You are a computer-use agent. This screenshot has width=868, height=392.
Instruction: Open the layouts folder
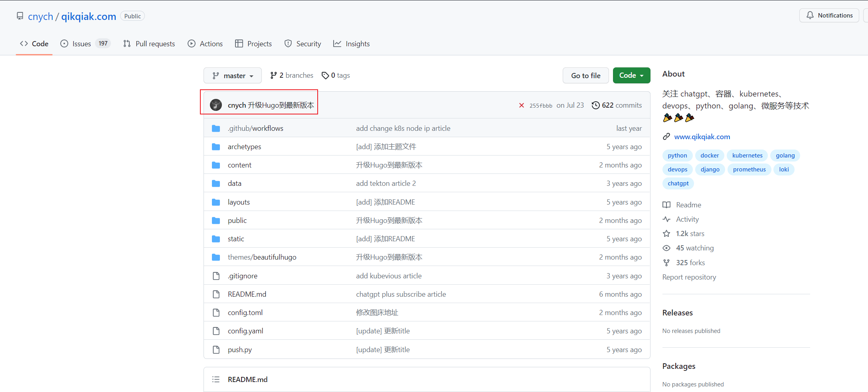click(239, 202)
